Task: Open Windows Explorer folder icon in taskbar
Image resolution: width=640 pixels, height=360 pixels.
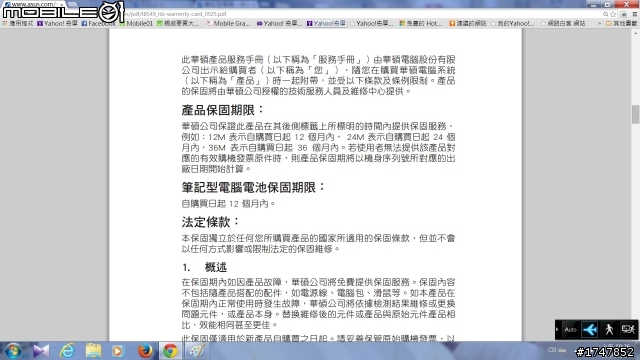Action: [93, 351]
